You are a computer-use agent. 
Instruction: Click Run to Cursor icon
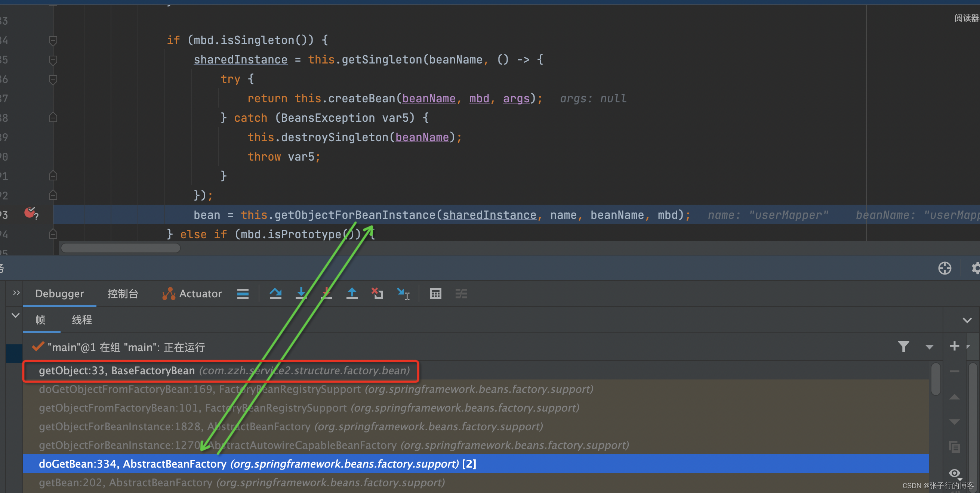403,294
